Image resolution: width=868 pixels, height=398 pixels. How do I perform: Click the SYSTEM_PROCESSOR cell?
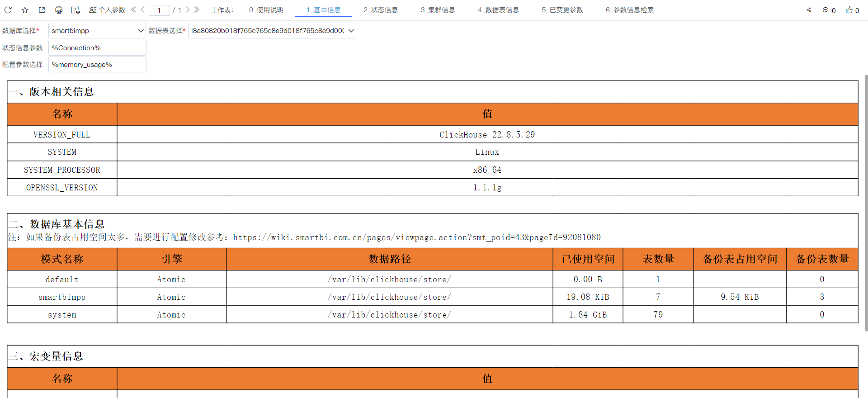62,170
